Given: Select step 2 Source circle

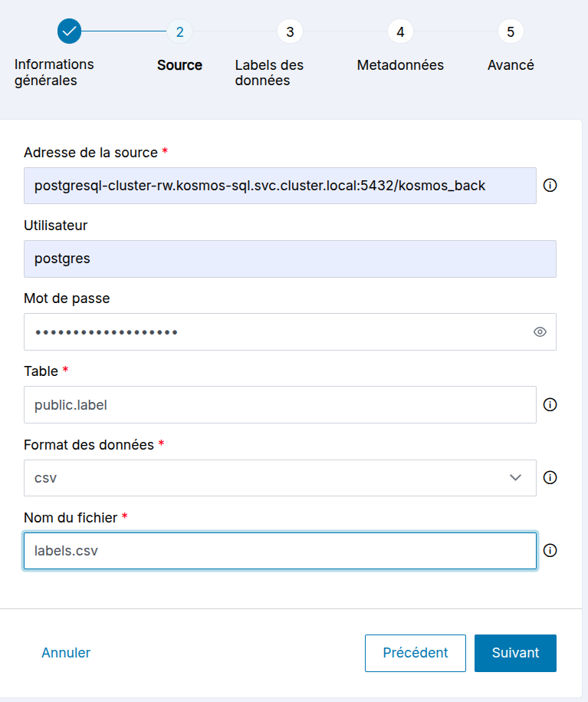Looking at the screenshot, I should pyautogui.click(x=179, y=31).
